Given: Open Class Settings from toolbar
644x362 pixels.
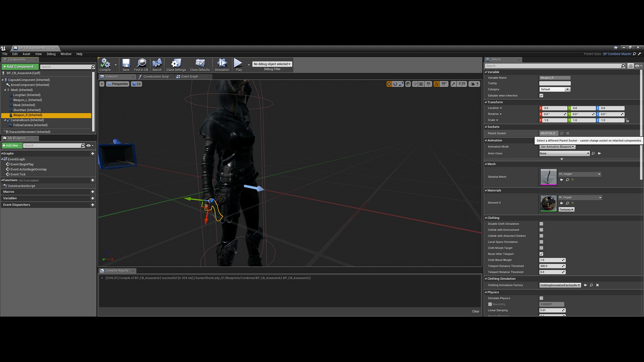Looking at the screenshot, I should (176, 64).
